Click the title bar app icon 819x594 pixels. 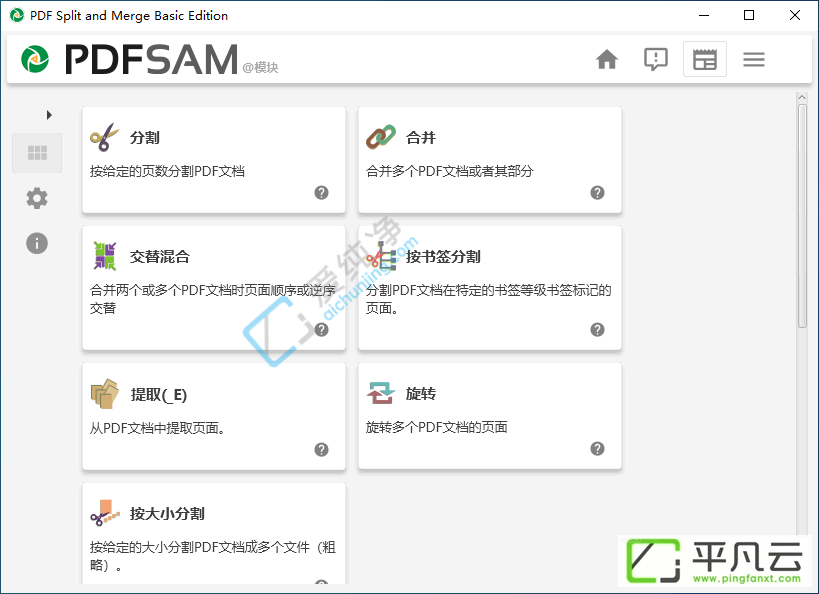[x=17, y=15]
